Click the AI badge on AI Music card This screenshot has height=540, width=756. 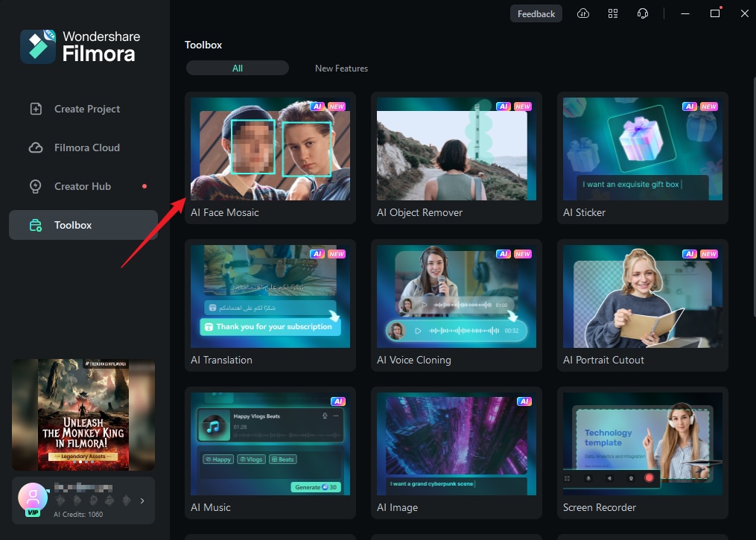point(338,401)
